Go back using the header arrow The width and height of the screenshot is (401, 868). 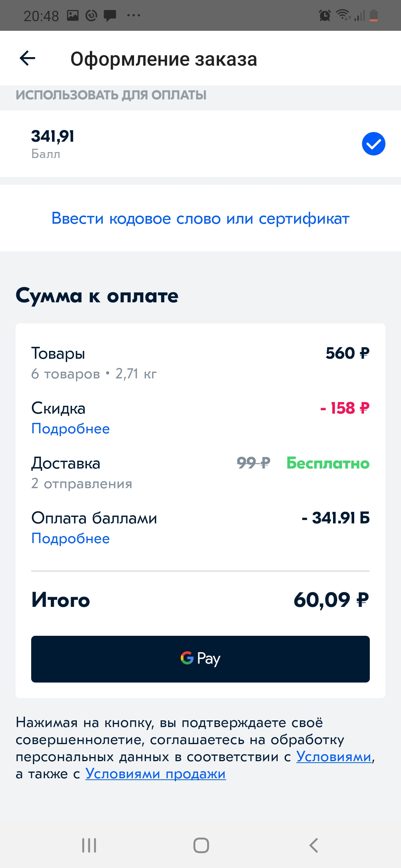tap(27, 58)
